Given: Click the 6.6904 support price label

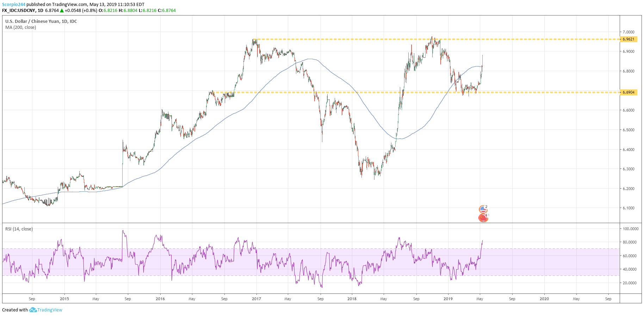Looking at the screenshot, I should (628, 92).
